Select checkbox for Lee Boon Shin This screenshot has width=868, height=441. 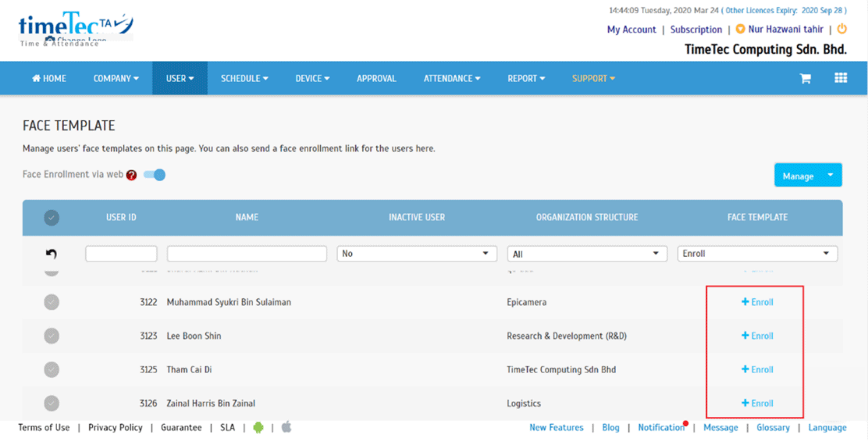click(52, 336)
